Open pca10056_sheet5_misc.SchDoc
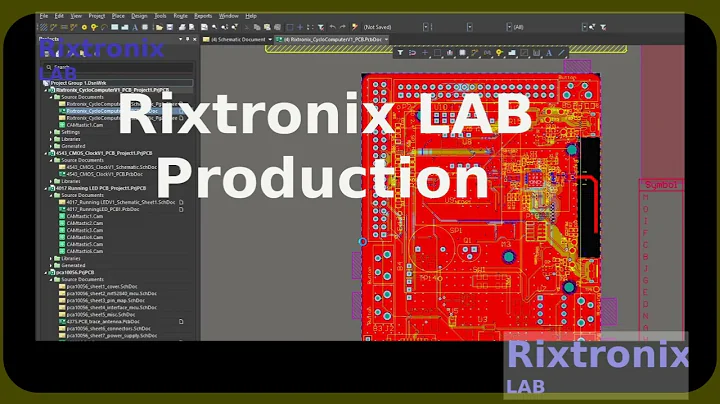 (101, 314)
